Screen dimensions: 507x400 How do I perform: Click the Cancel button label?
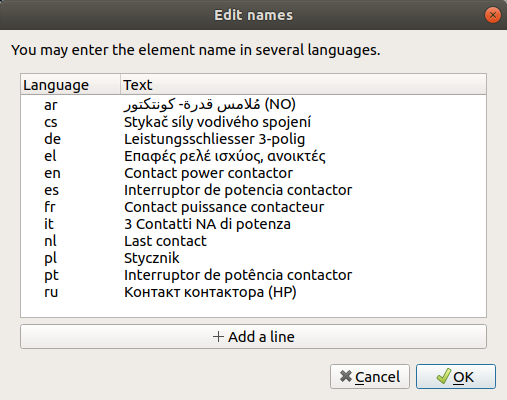click(x=377, y=377)
